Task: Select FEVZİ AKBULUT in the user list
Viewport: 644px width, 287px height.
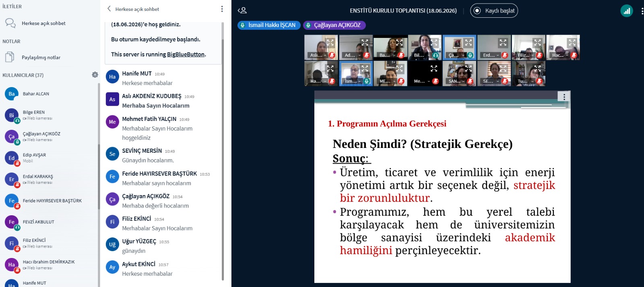Action: coord(50,222)
